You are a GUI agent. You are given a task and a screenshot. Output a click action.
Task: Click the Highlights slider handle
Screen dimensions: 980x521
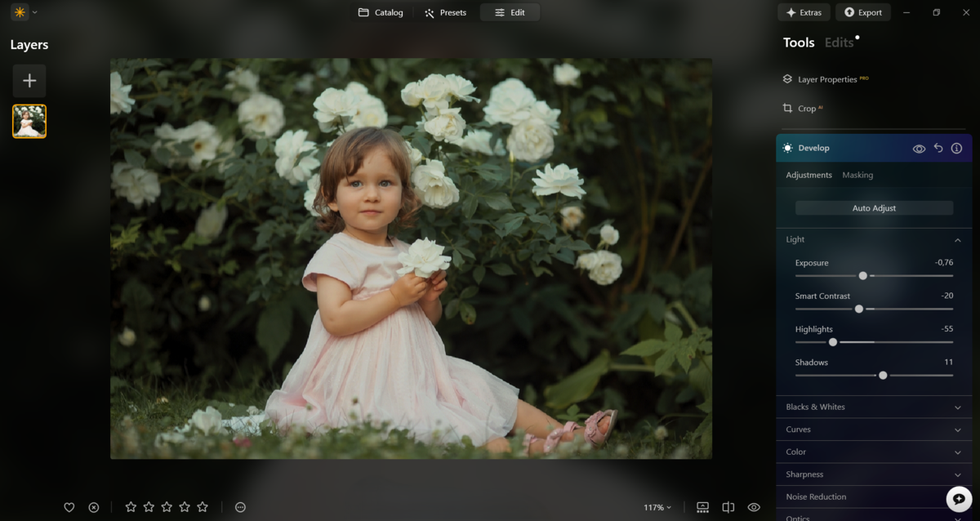(833, 342)
